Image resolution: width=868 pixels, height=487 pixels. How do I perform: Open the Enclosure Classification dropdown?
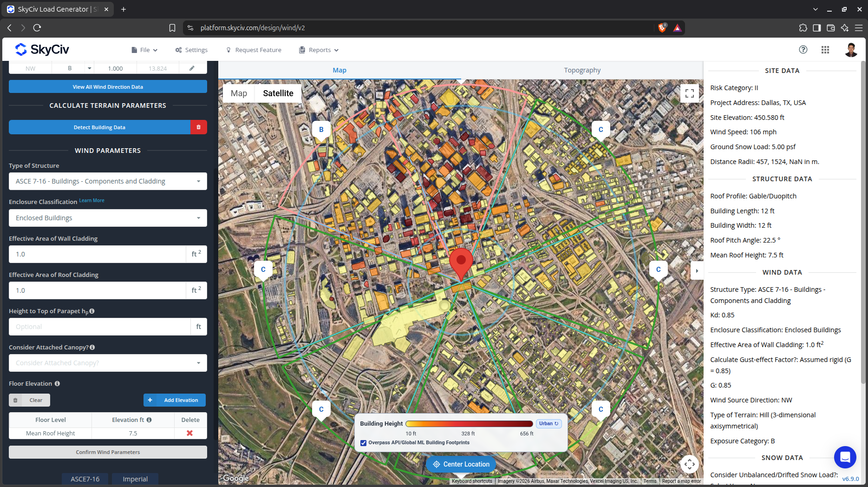click(108, 218)
